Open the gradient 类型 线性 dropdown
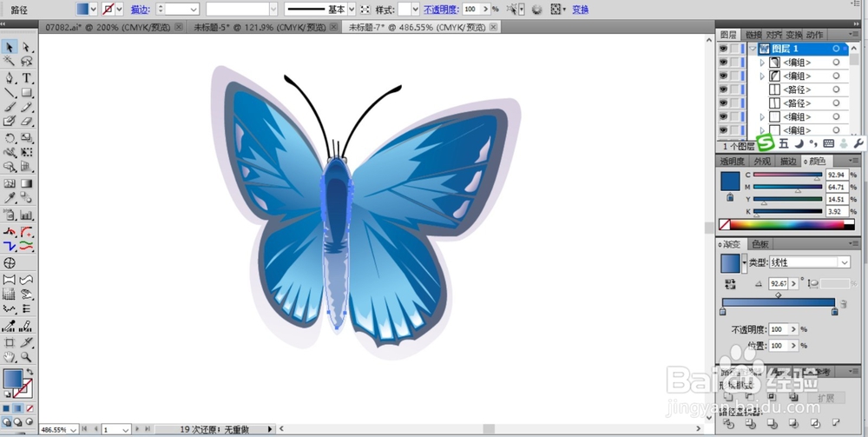The height and width of the screenshot is (437, 868). [845, 262]
